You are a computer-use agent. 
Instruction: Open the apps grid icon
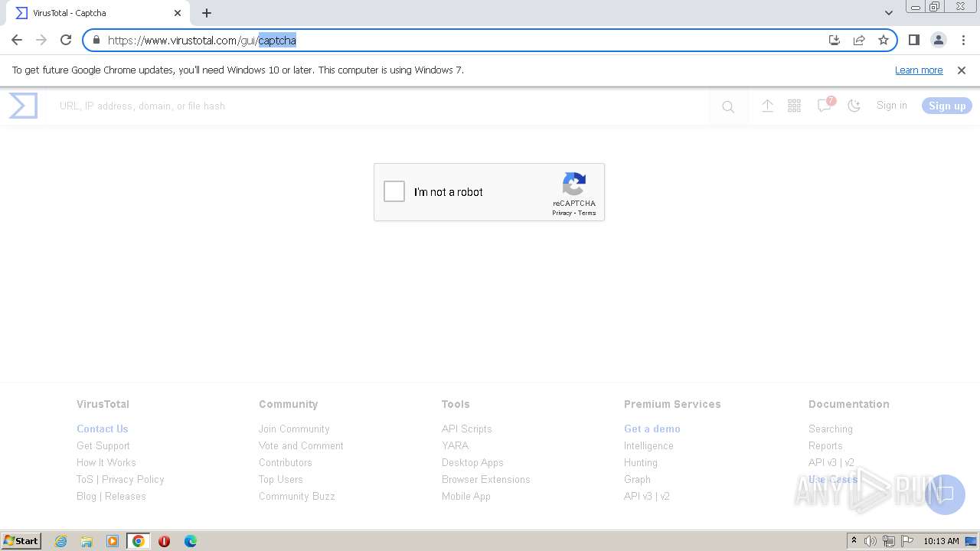tap(794, 106)
